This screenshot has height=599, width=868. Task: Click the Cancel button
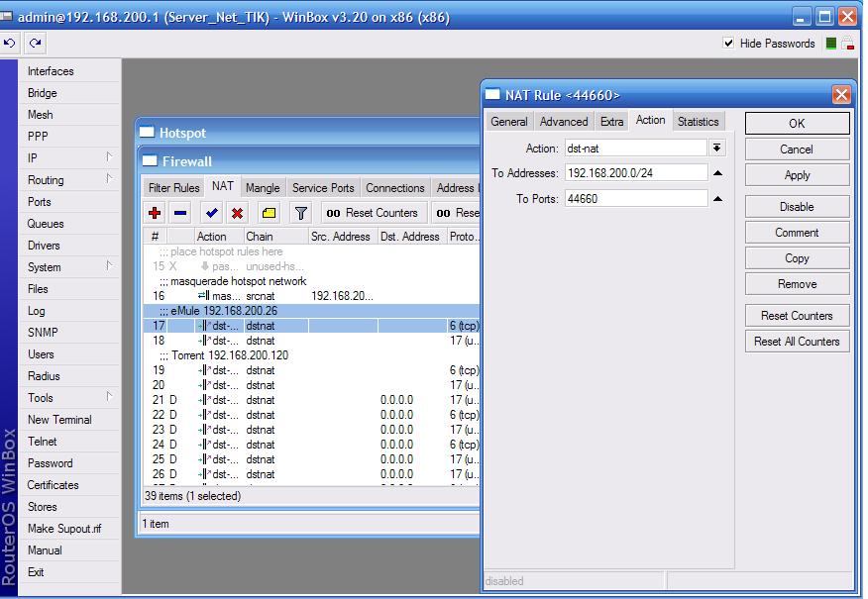point(797,150)
